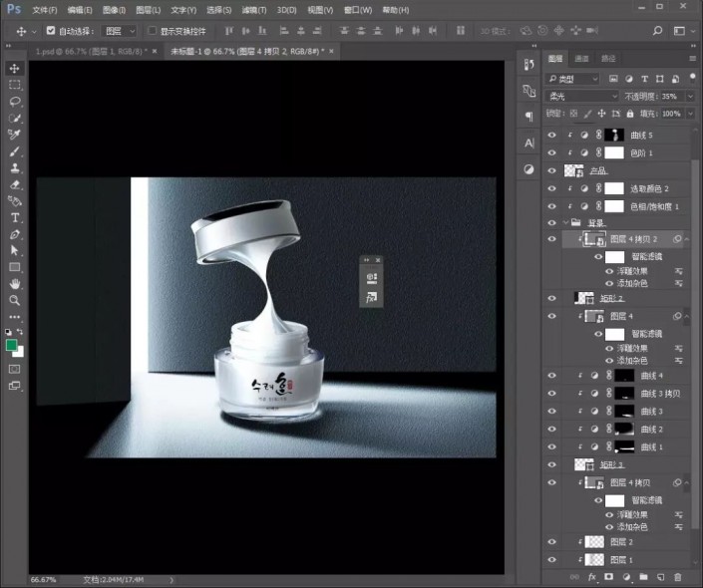This screenshot has width=703, height=588.
Task: Select the Hand tool
Action: (x=14, y=284)
